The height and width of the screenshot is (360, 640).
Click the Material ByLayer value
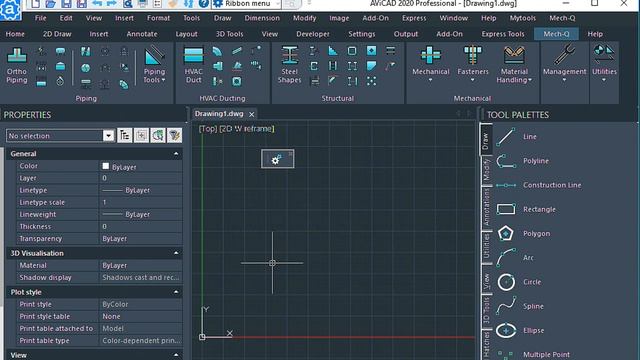[141, 265]
